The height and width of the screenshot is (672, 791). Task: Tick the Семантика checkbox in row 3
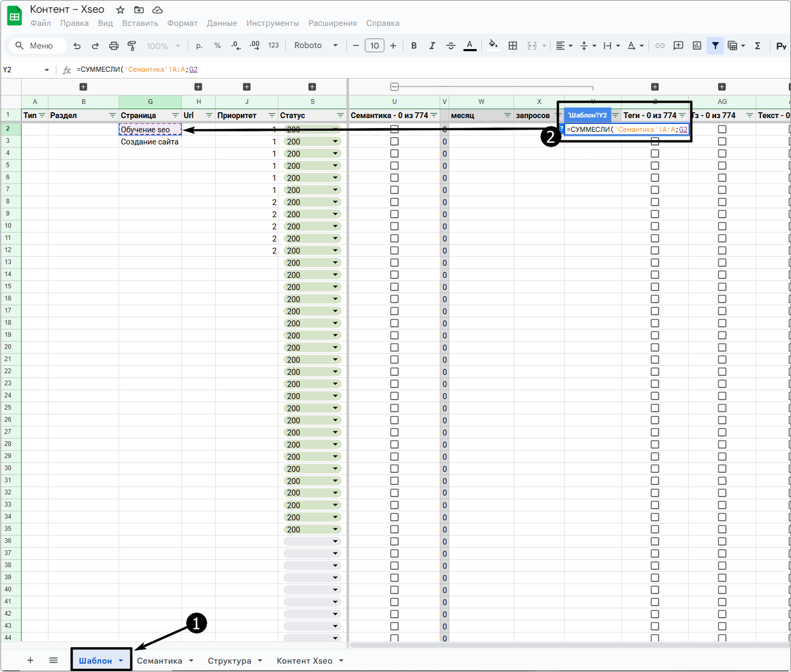(394, 141)
